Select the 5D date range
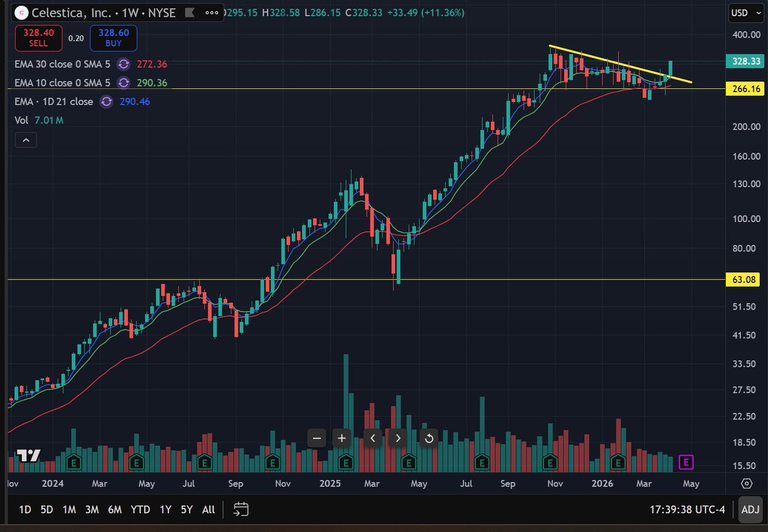 47,510
